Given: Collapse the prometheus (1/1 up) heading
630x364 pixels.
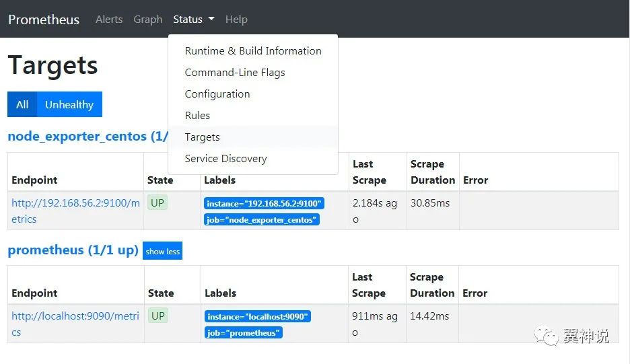Looking at the screenshot, I should tap(73, 250).
